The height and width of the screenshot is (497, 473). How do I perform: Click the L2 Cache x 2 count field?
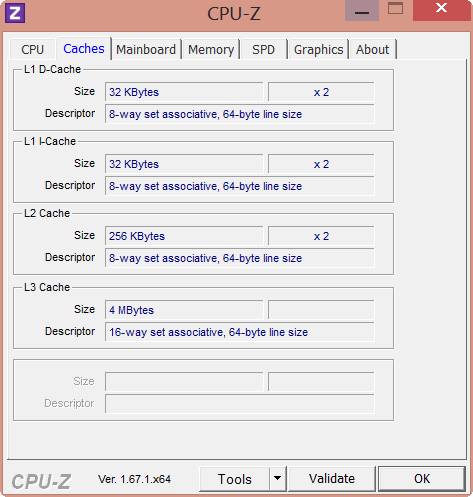coord(321,236)
